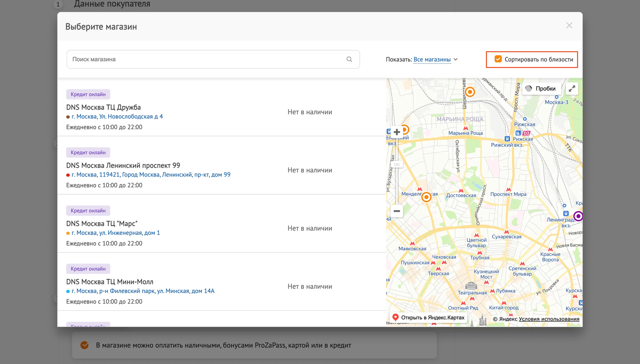
Task: Click 'Нет в наличии' status for ТЦ Дружба
Action: pos(310,112)
